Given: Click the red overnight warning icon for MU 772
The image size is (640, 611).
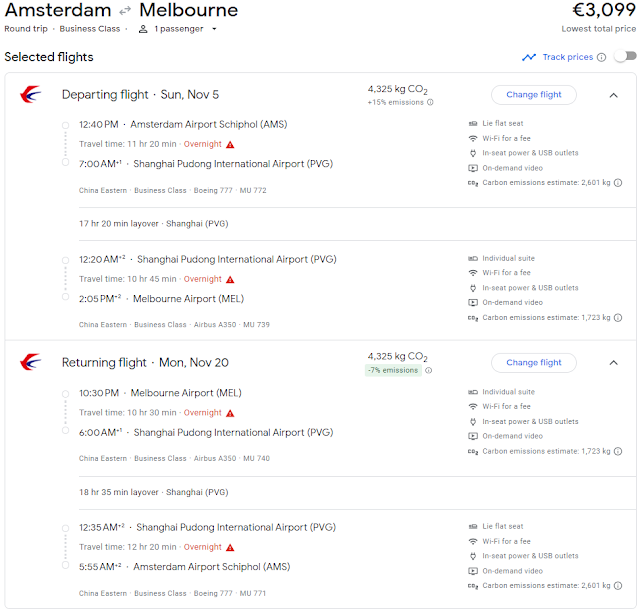Looking at the screenshot, I should 230,144.
